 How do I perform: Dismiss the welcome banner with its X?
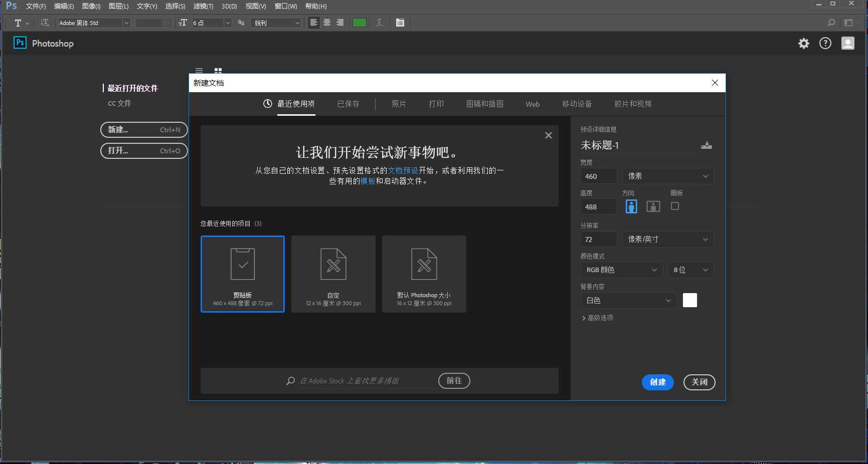tap(549, 135)
